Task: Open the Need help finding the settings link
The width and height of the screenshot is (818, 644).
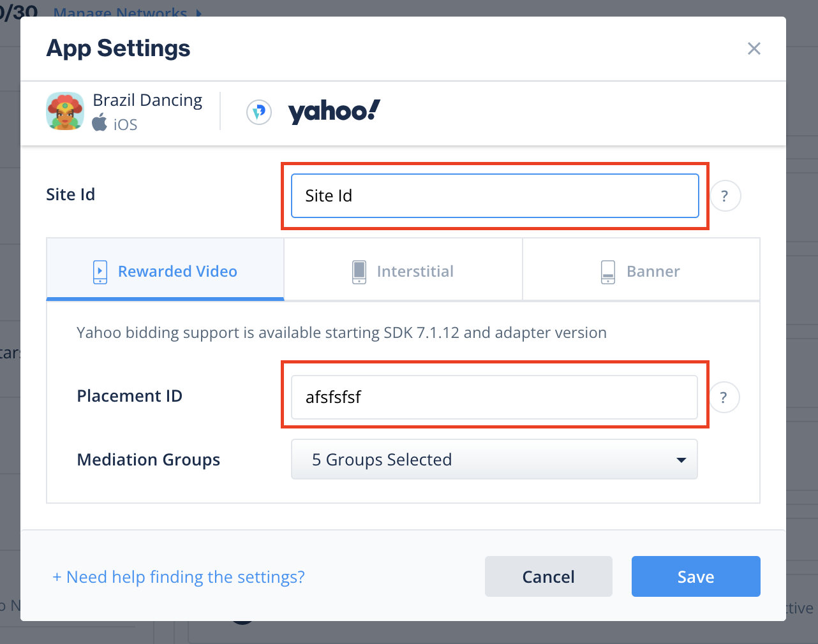Action: [x=178, y=576]
